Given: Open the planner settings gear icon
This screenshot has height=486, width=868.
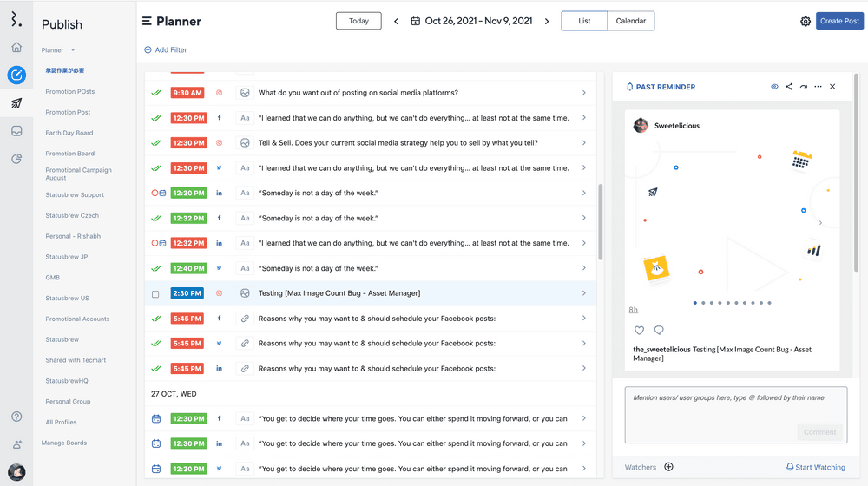Looking at the screenshot, I should tap(806, 21).
